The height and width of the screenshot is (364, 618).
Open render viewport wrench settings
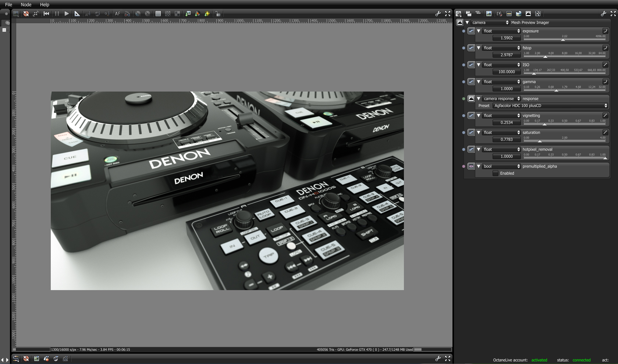point(438,14)
